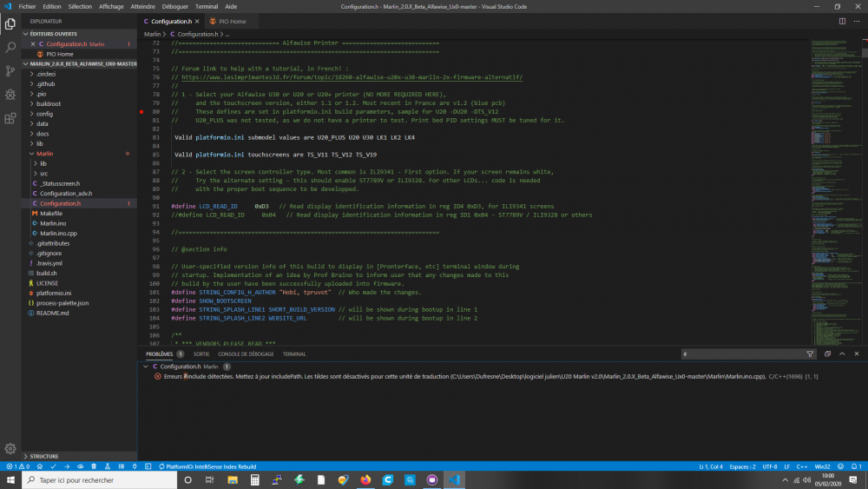
Task: Click PlatformIO IntelliSense Index Rebuild status
Action: point(207,466)
